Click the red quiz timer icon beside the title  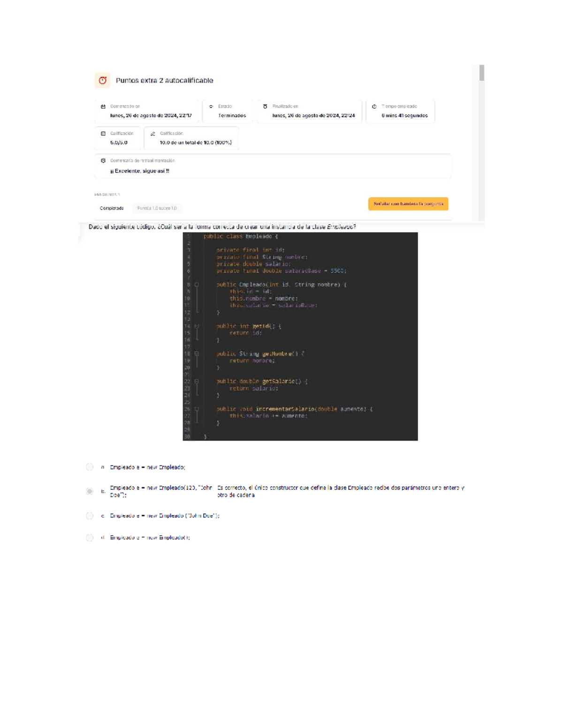pos(102,80)
